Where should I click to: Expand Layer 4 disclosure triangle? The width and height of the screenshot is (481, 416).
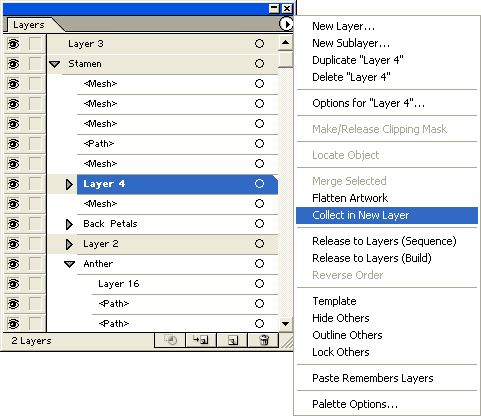coord(69,184)
